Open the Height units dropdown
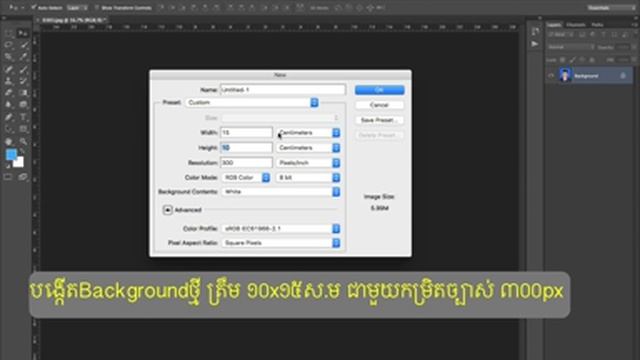640x360 pixels. [308, 148]
